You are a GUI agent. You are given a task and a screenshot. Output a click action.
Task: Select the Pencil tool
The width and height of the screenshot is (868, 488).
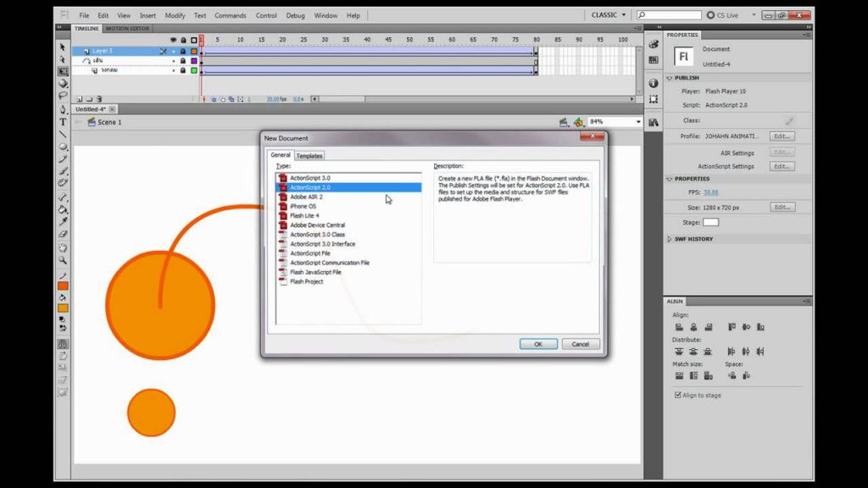pyautogui.click(x=63, y=158)
